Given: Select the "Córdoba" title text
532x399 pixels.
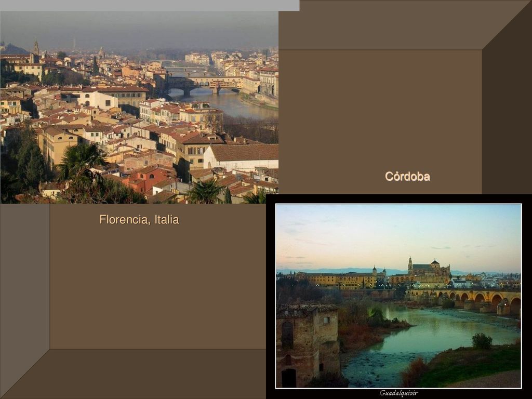Looking at the screenshot, I should (407, 177).
